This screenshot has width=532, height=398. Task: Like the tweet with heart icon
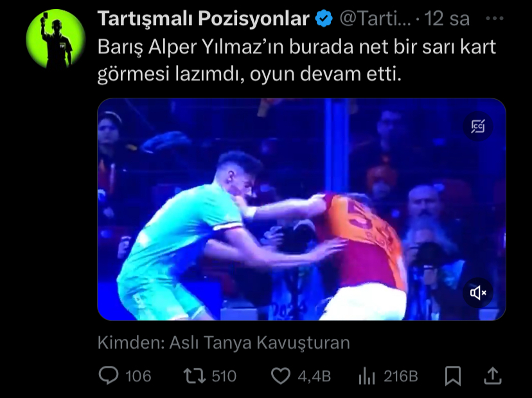281,376
